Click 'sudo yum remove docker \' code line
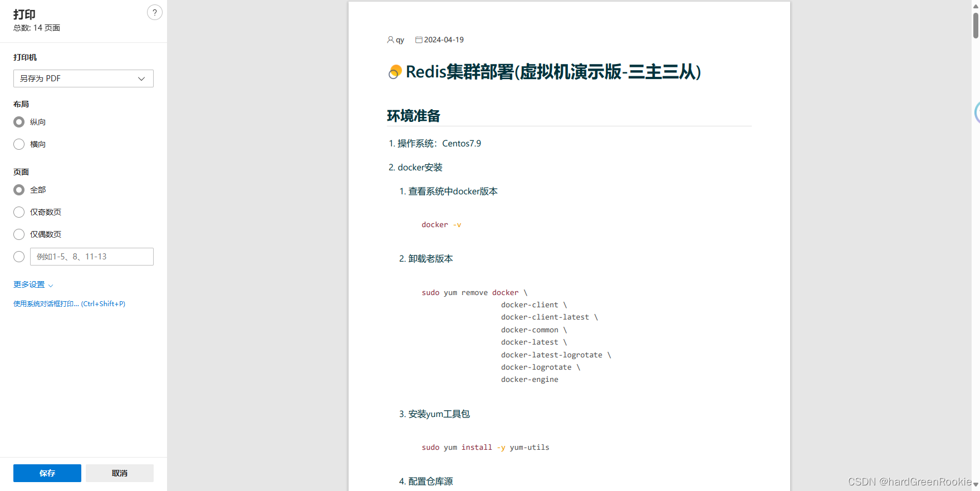Image resolution: width=980 pixels, height=491 pixels. pos(474,292)
